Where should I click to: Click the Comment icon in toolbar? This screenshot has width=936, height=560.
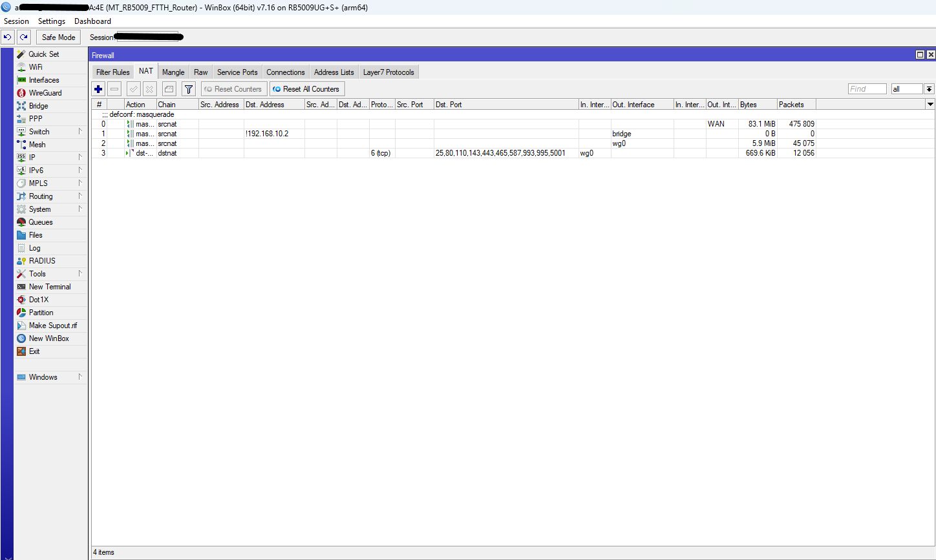pos(169,89)
